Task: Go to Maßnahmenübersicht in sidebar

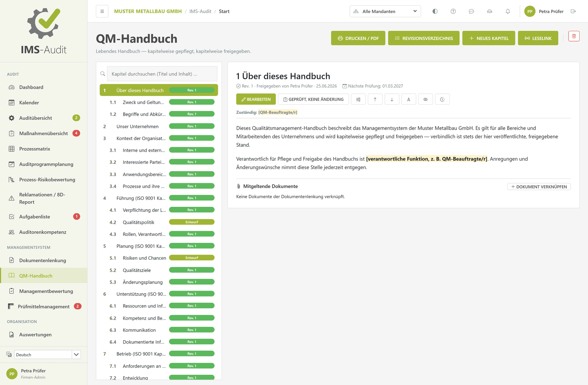Action: click(44, 133)
